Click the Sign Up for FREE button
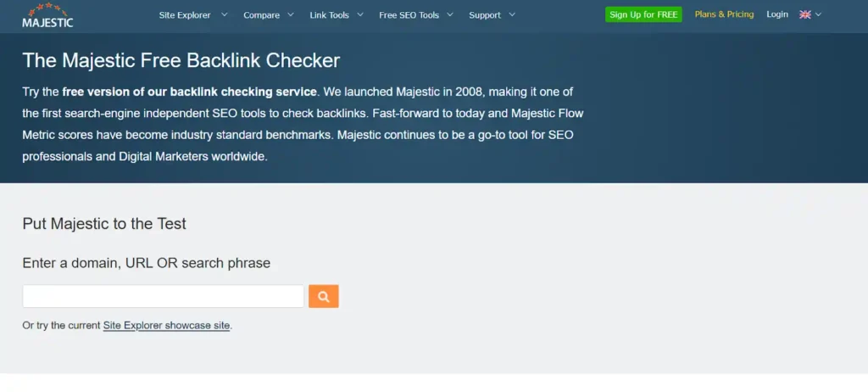This screenshot has width=868, height=392. point(643,14)
